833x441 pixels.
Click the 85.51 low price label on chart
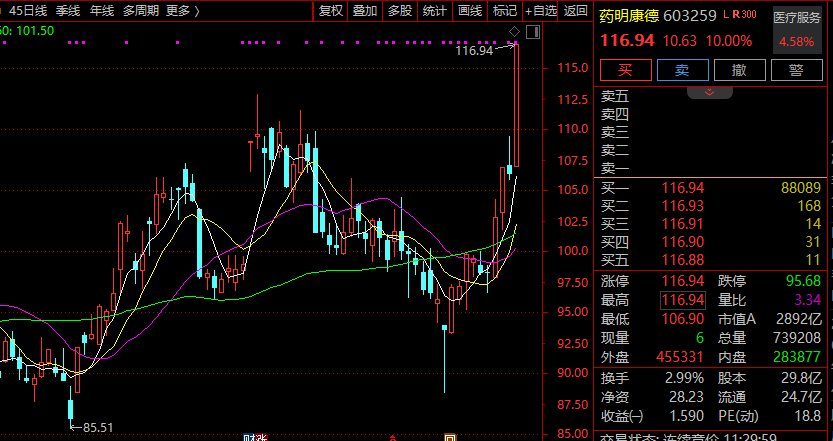pyautogui.click(x=98, y=427)
